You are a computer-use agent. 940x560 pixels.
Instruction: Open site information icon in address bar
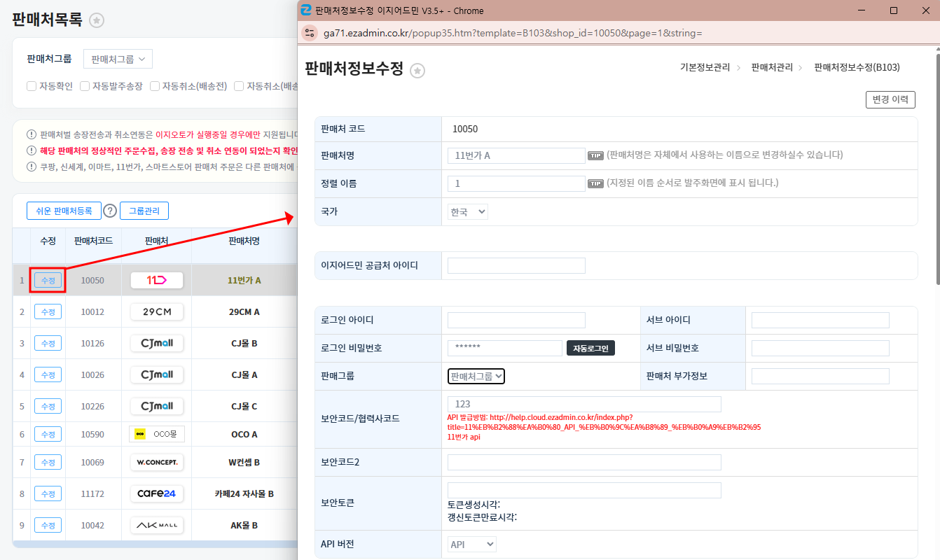coord(310,33)
